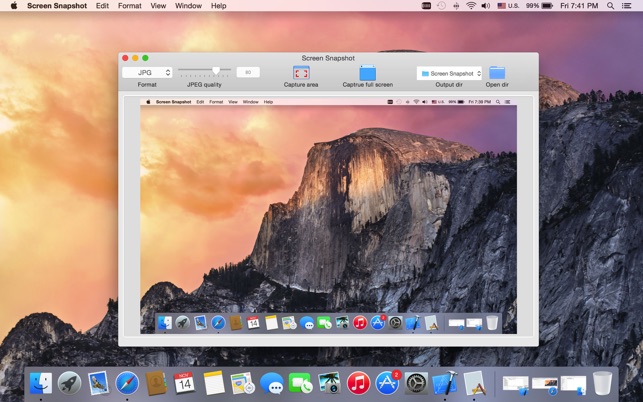Screen dimensions: 643x402
Task: Click the JPEG quality value field showing 80
Action: 248,72
